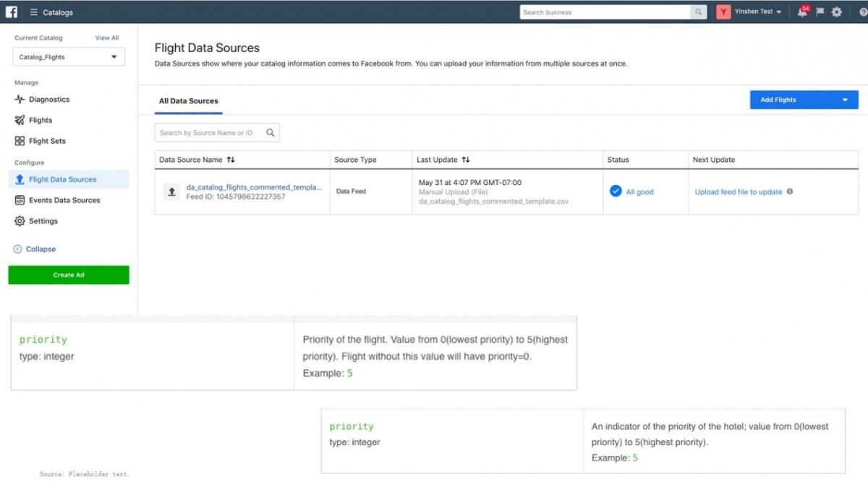Focus the Search business field
The width and height of the screenshot is (868, 482).
[605, 12]
